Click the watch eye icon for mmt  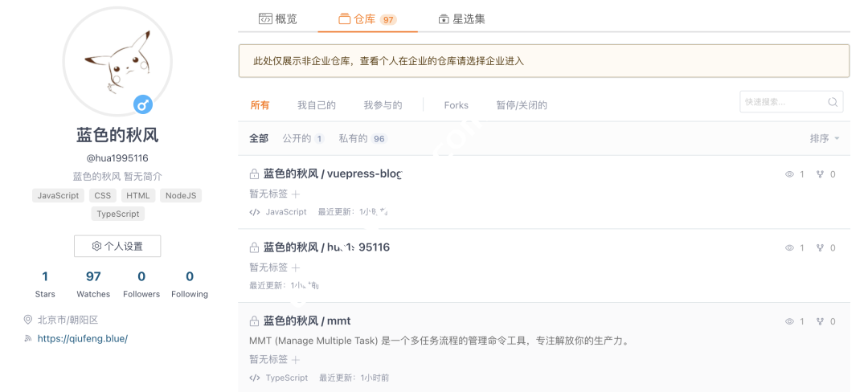(789, 321)
